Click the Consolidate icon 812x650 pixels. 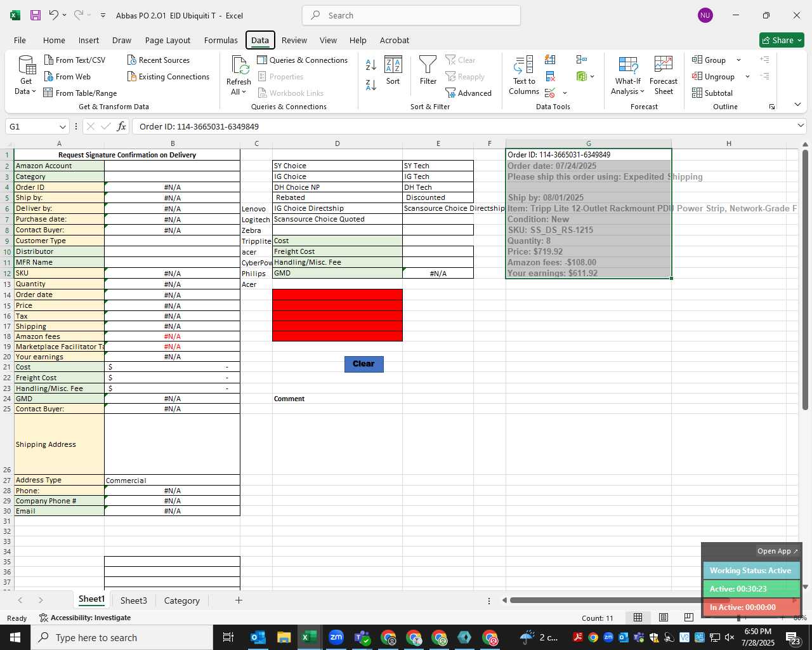(x=582, y=60)
